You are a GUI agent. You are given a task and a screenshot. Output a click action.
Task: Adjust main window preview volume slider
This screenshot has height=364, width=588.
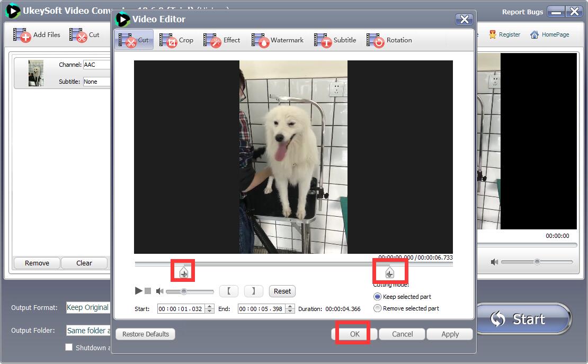tap(537, 262)
